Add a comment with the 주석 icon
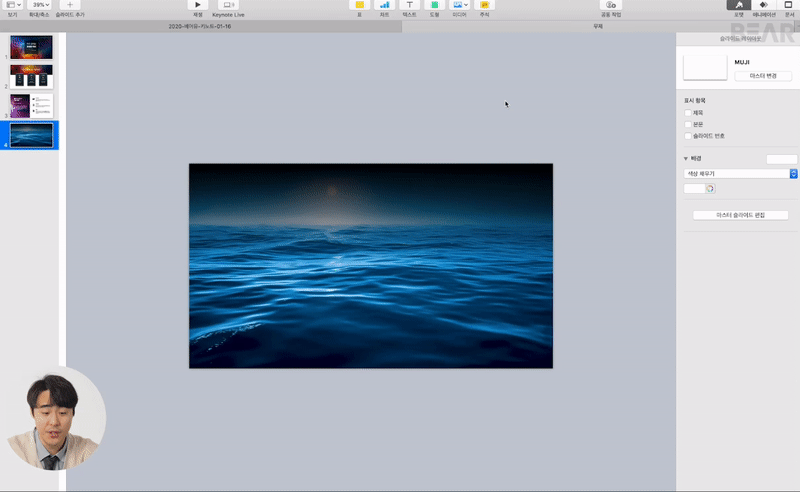This screenshot has height=492, width=800. tap(485, 5)
